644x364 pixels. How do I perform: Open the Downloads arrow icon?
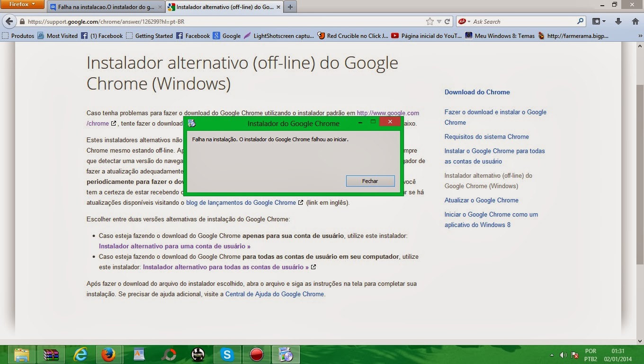[x=618, y=21]
